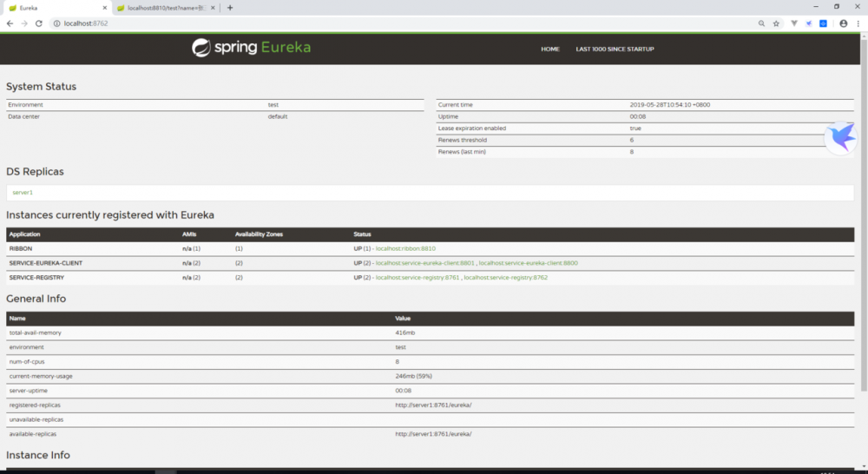
Task: Open the localhost:service-eureka-client:8801 link
Action: (x=425, y=263)
